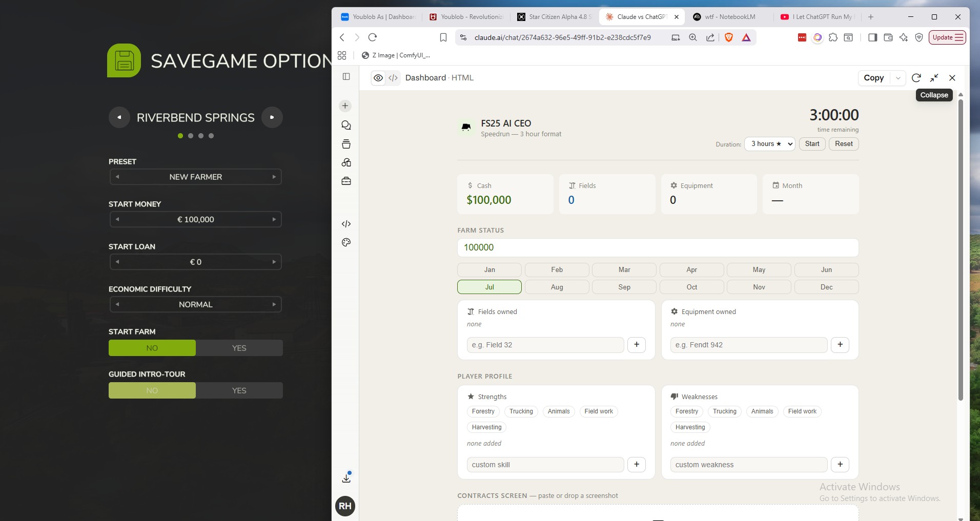Switch to Star Citizen Alpha tab
Screen dimensions: 980x521
pos(555,17)
